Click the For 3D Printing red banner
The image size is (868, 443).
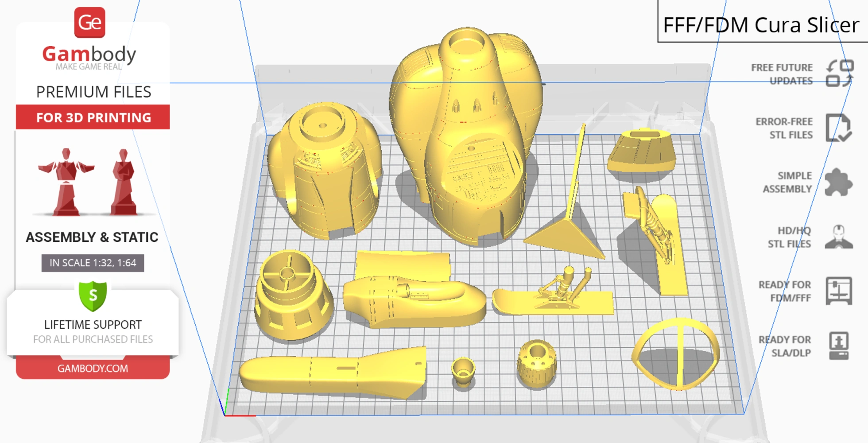[x=93, y=117]
